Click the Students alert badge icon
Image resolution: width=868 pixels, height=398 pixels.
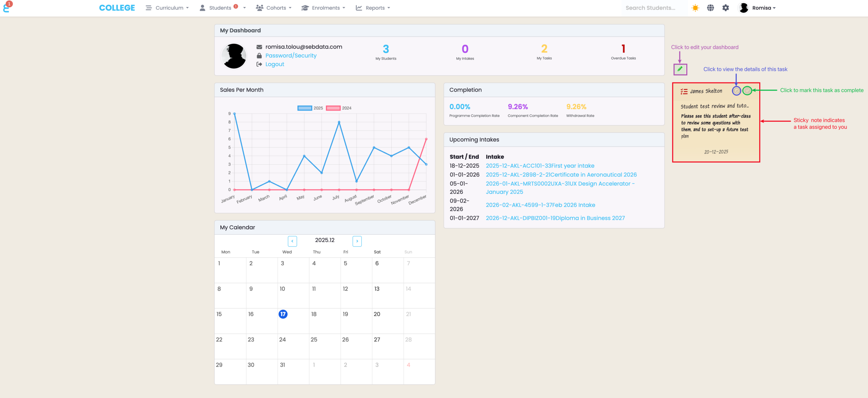pos(236,6)
